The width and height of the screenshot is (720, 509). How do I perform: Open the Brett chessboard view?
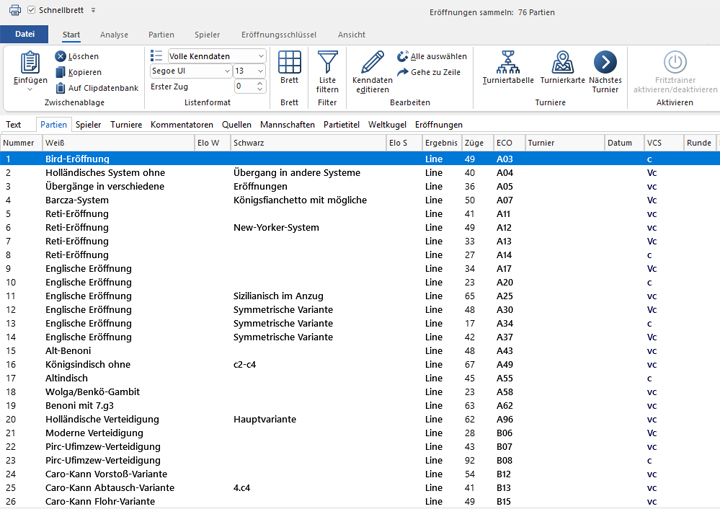pyautogui.click(x=289, y=64)
